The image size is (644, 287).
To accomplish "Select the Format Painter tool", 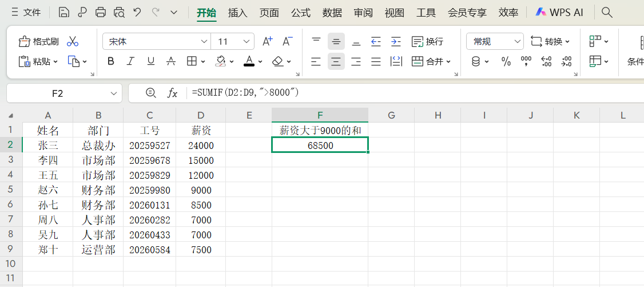I will 39,41.
